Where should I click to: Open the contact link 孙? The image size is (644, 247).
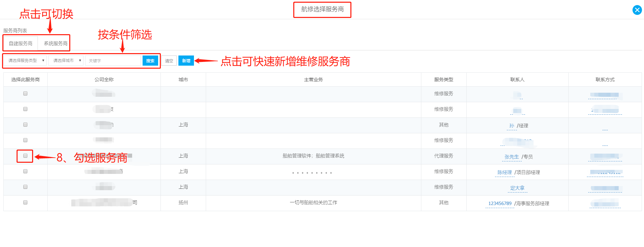click(x=512, y=126)
